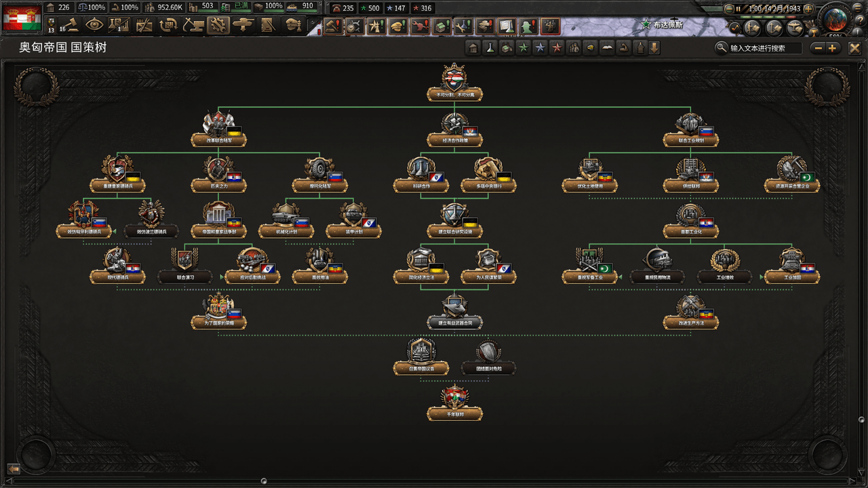Select the 不可分割、不可分离 root focus
The image size is (868, 488).
tap(454, 83)
